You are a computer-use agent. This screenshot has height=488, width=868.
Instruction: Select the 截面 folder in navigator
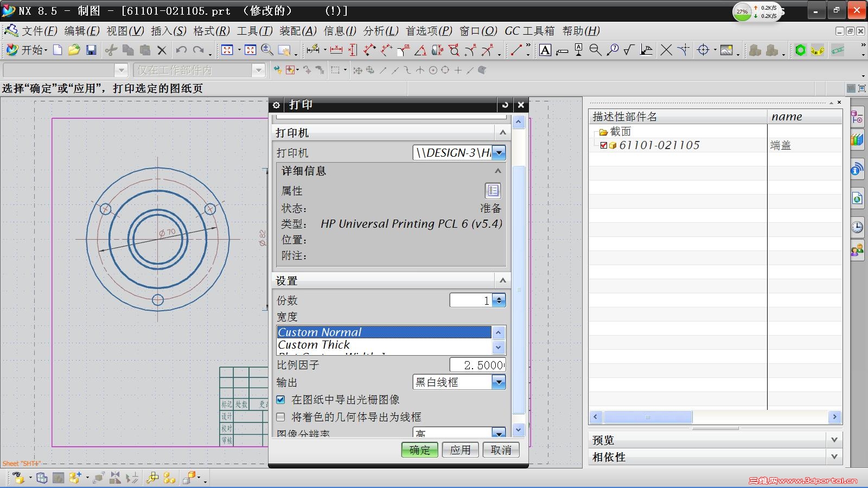pos(620,131)
